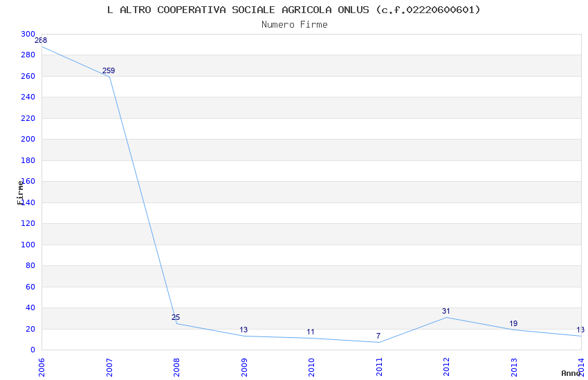Image resolution: width=588 pixels, height=380 pixels.
Task: Click the x-axis year label 2007
Action: [109, 368]
